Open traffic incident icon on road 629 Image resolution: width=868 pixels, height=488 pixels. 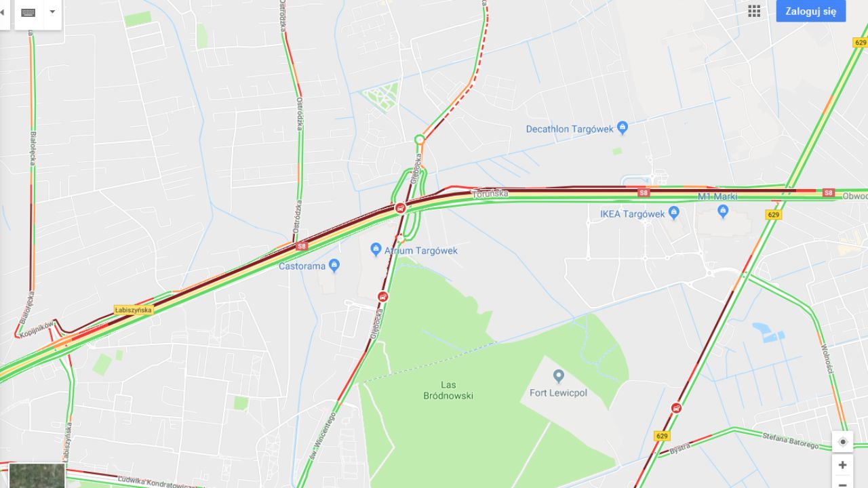676,407
